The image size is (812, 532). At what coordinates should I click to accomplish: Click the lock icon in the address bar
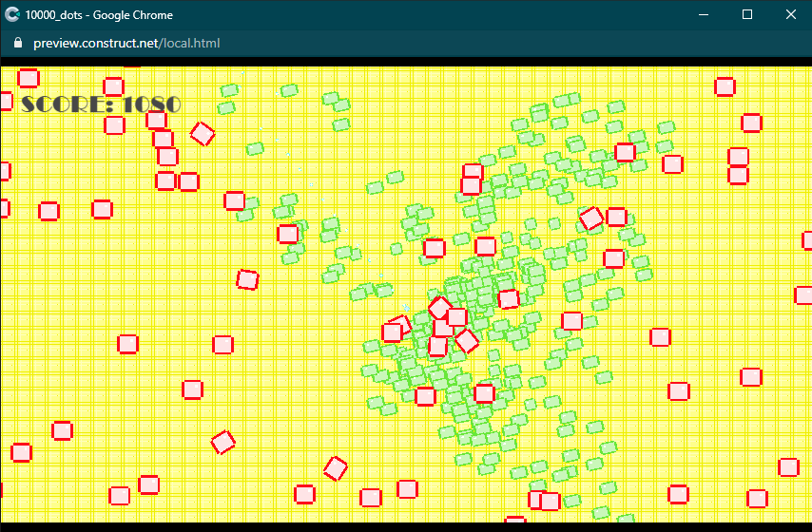tap(18, 43)
